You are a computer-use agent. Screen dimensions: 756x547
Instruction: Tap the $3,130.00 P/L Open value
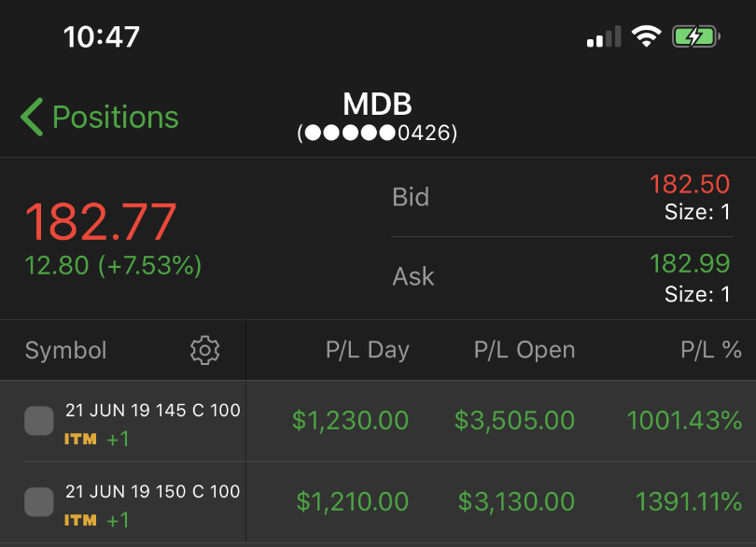[x=516, y=501]
